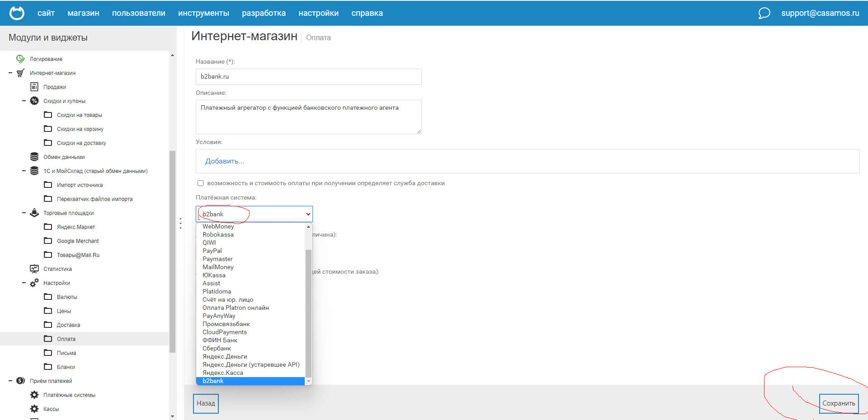Open the настройки top menu
The image size is (868, 420).
pyautogui.click(x=318, y=13)
